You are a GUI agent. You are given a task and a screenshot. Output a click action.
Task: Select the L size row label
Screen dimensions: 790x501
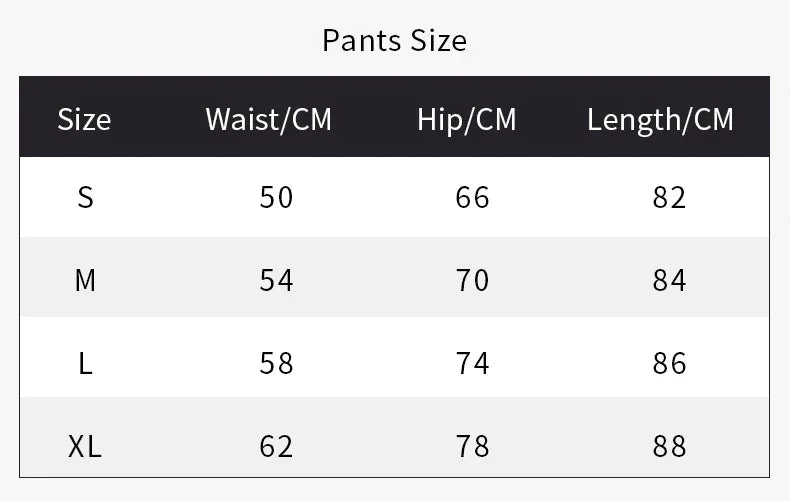[x=85, y=363]
